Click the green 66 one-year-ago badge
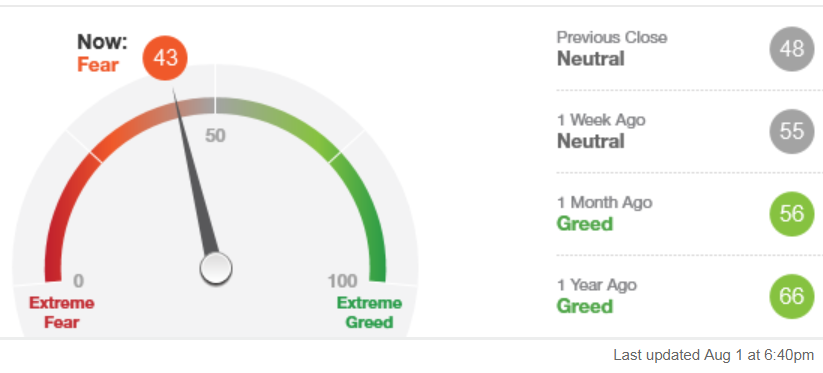 [792, 296]
